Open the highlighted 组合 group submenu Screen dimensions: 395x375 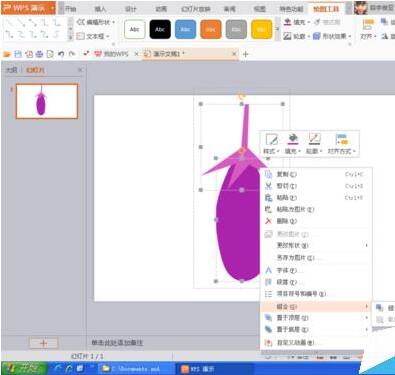(316, 306)
